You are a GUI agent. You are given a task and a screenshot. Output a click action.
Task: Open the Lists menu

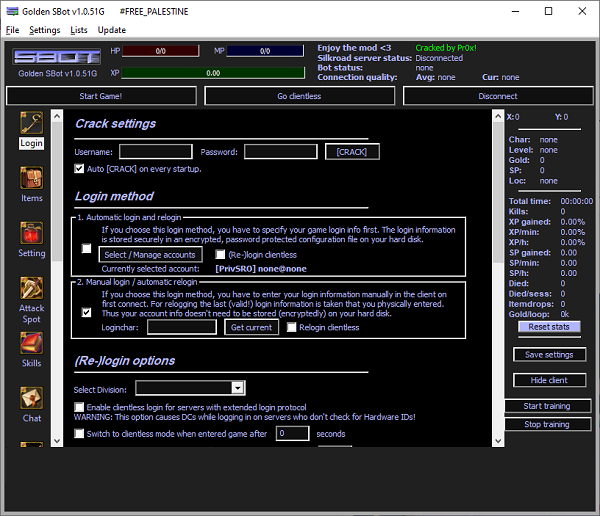tap(79, 30)
